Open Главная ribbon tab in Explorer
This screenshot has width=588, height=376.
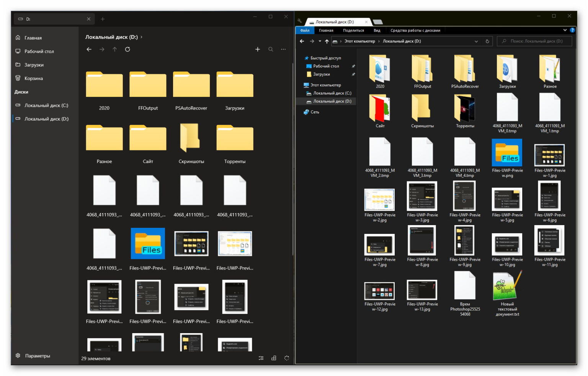click(x=326, y=30)
